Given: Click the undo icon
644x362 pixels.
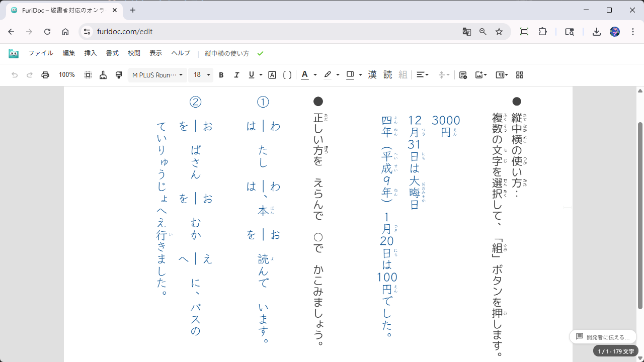Looking at the screenshot, I should click(15, 74).
